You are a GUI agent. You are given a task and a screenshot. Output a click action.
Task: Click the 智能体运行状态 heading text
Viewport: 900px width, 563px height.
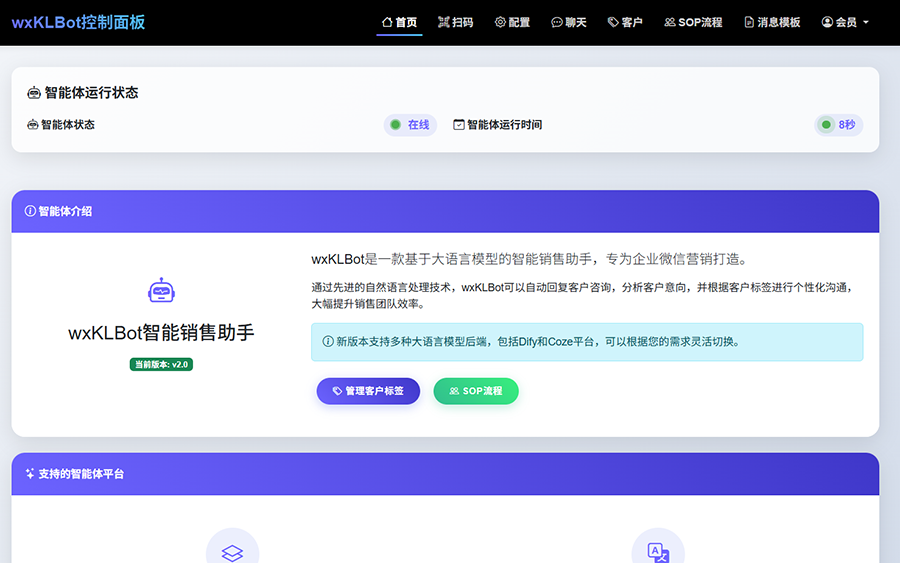pos(91,92)
